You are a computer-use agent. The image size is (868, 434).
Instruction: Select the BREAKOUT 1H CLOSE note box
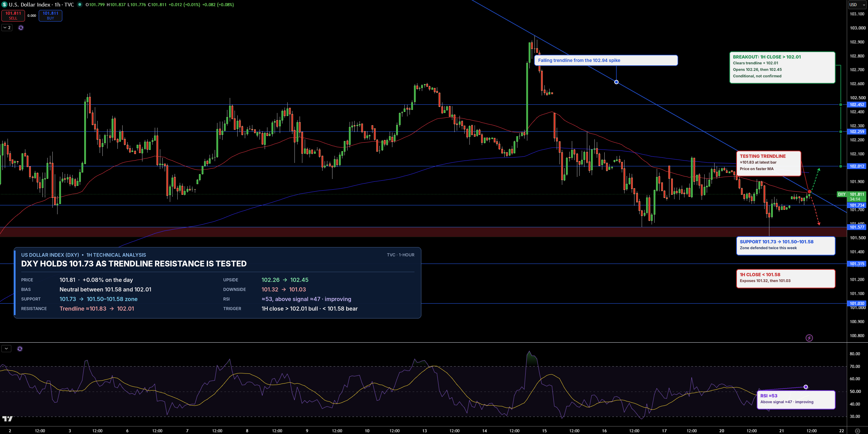782,67
